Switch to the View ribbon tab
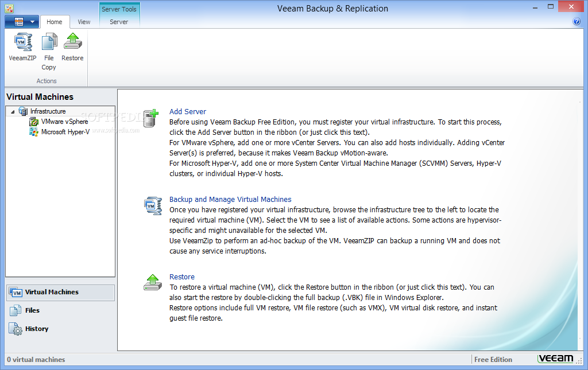 (84, 22)
